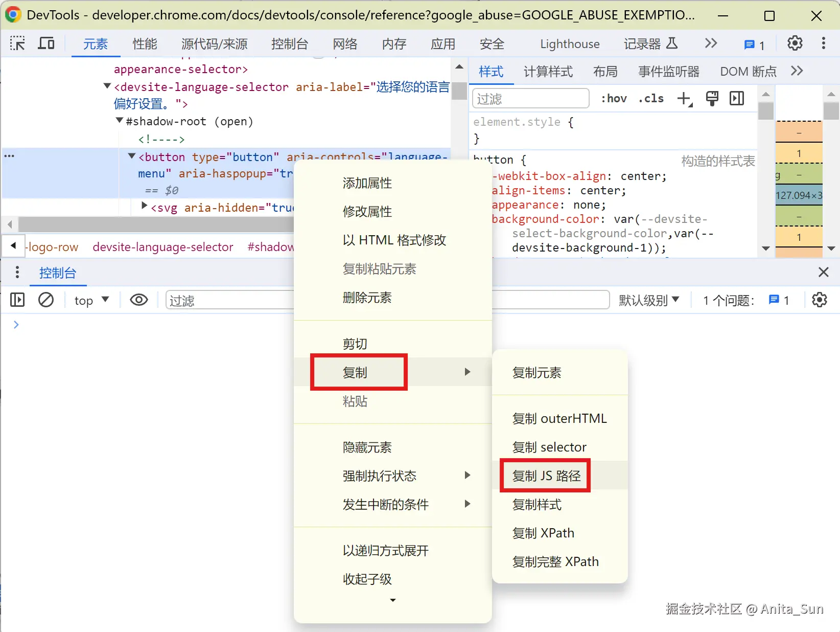
Task: Choose 剪切 from the context menu
Action: (393, 344)
